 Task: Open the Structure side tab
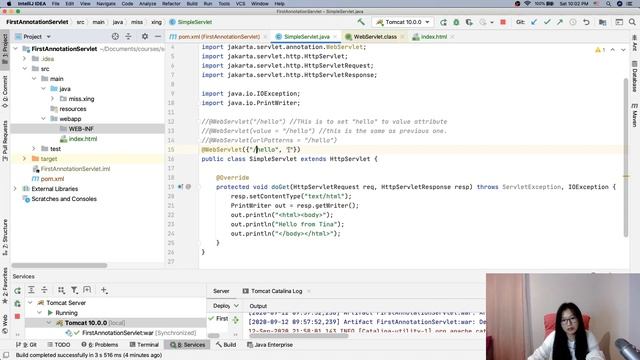point(5,237)
